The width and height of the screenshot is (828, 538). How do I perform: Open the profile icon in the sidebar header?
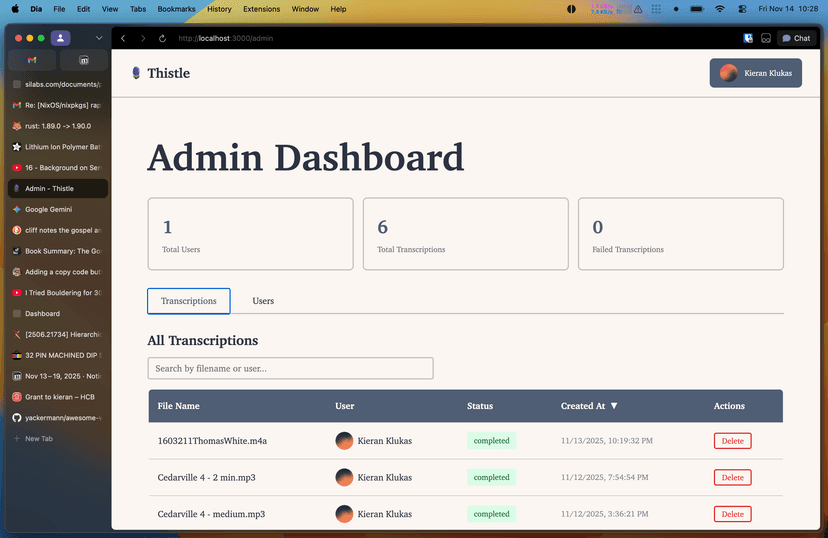pos(60,38)
